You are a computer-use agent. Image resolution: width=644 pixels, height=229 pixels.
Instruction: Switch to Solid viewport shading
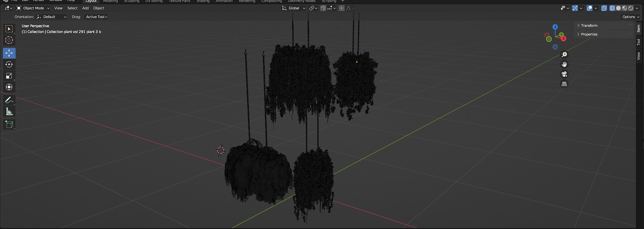tap(618, 8)
